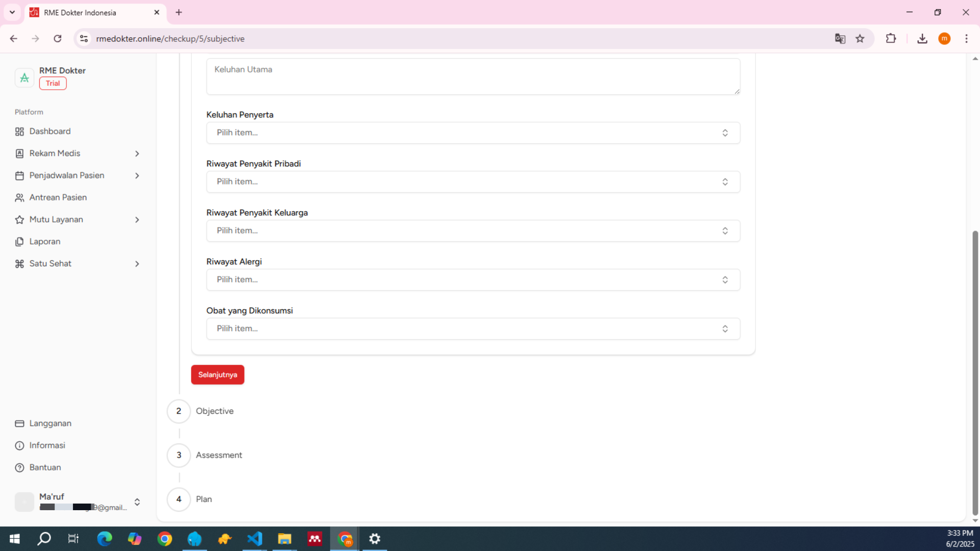Image resolution: width=980 pixels, height=551 pixels.
Task: Go to step 3 Assessment
Action: (218, 455)
